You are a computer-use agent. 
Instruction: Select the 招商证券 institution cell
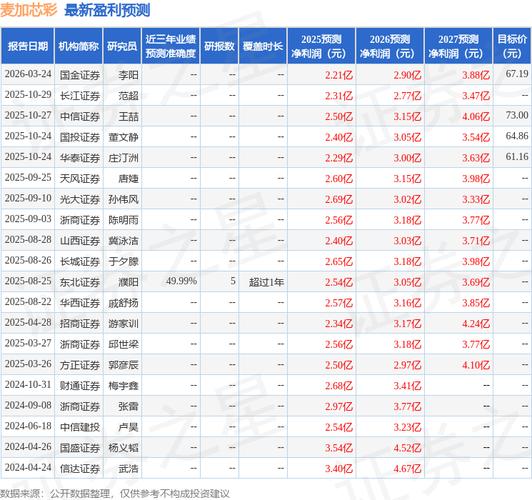coord(80,324)
